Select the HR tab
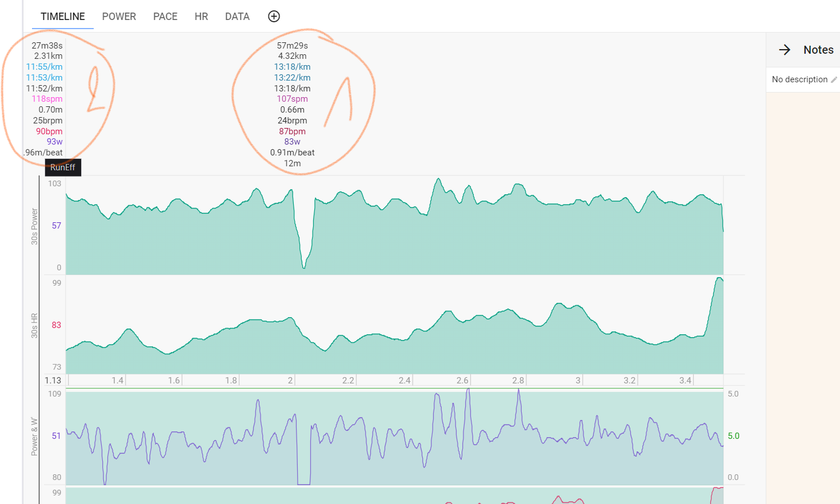 point(201,17)
